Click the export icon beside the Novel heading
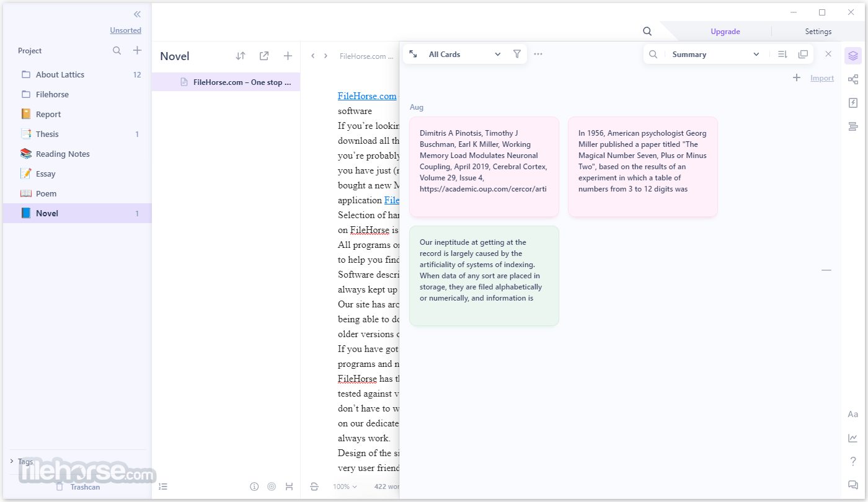Image resolution: width=868 pixels, height=502 pixels. 264,56
